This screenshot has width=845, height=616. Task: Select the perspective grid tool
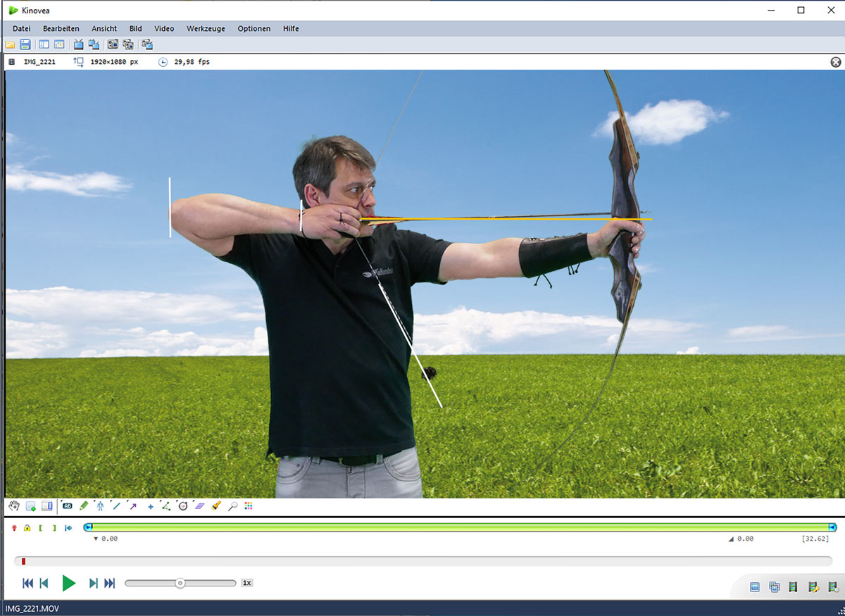point(199,505)
